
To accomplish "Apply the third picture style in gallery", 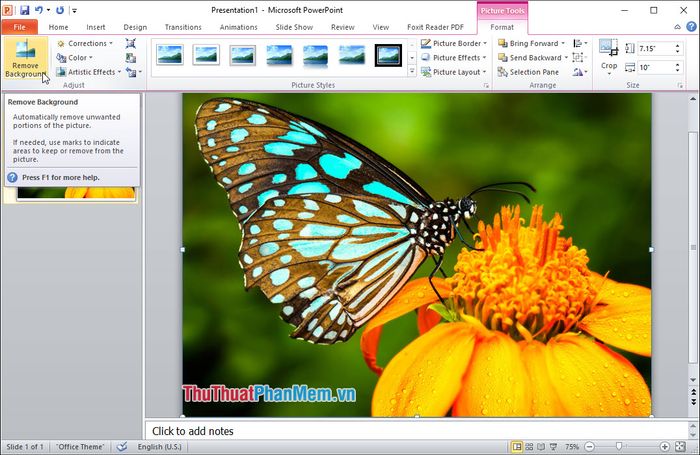I will tap(242, 55).
